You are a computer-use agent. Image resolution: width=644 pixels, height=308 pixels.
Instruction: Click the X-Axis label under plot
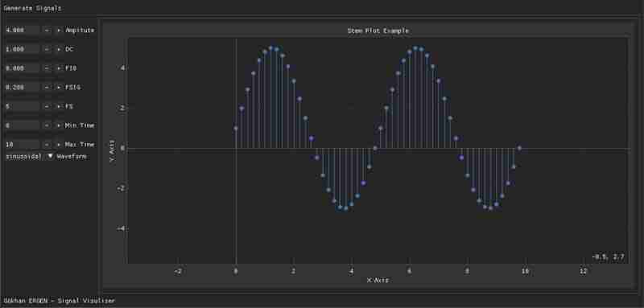(x=378, y=281)
